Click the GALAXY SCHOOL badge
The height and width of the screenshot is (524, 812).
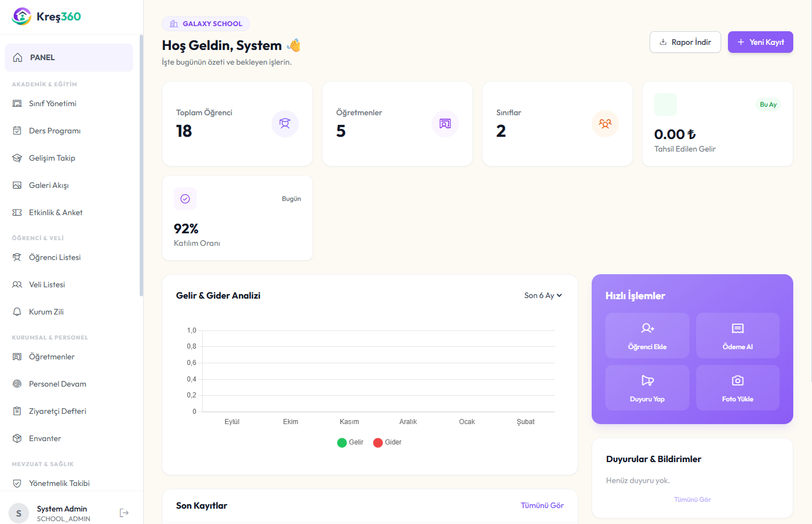[206, 24]
